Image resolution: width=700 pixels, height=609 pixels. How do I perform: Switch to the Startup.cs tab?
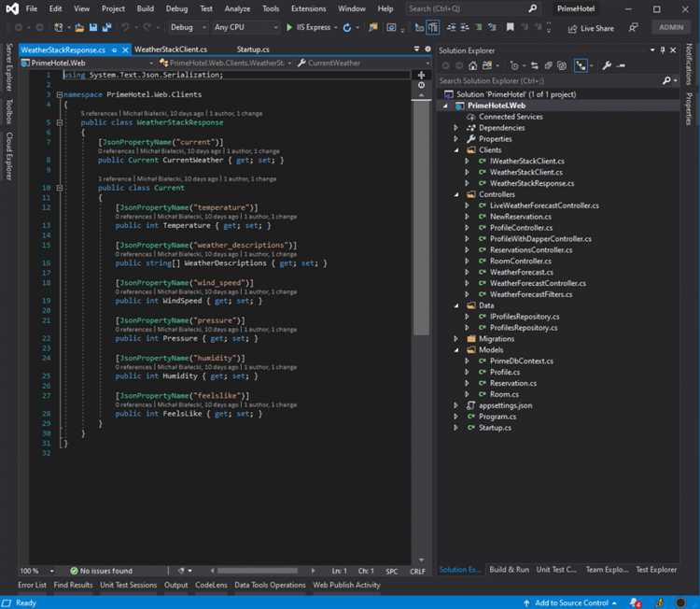(253, 50)
